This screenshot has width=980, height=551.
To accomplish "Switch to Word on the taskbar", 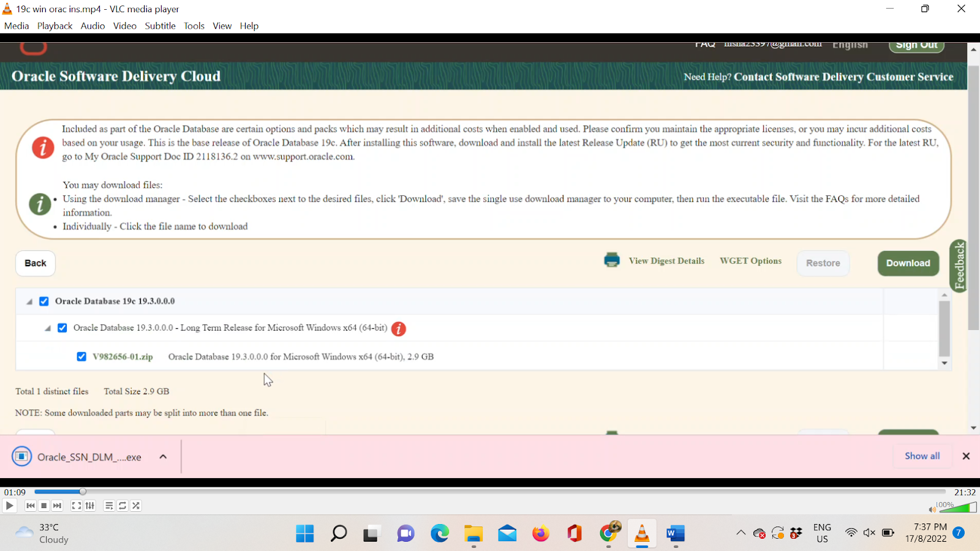I will (676, 534).
